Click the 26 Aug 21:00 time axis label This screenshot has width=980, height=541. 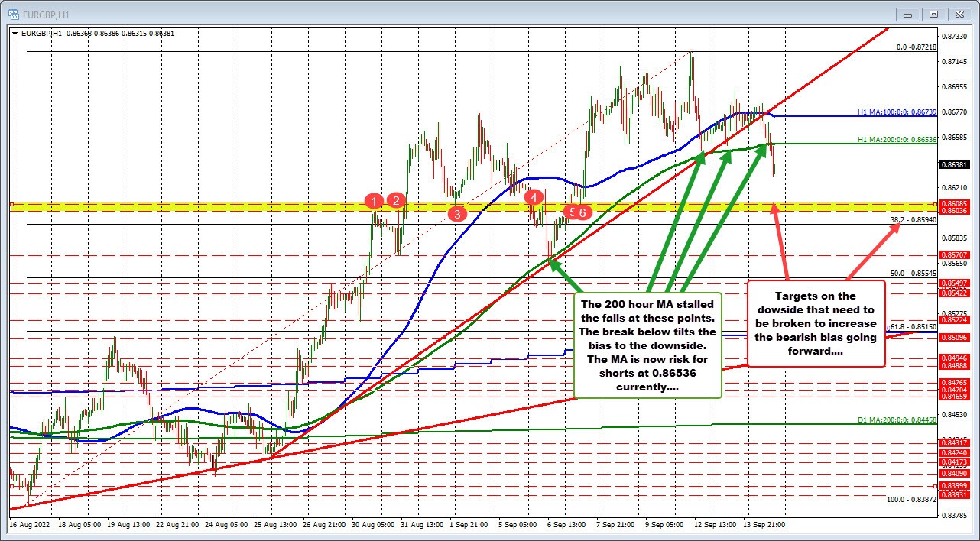coord(323,526)
